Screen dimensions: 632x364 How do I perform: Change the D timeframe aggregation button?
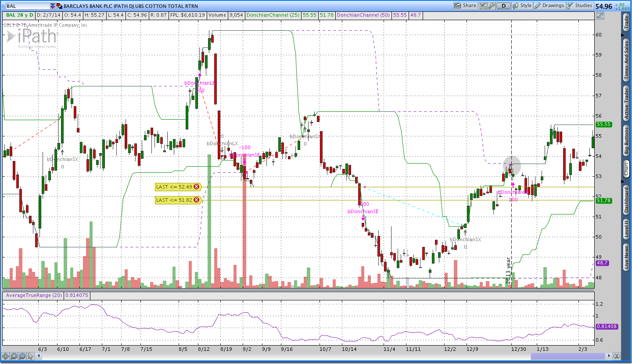click(503, 6)
